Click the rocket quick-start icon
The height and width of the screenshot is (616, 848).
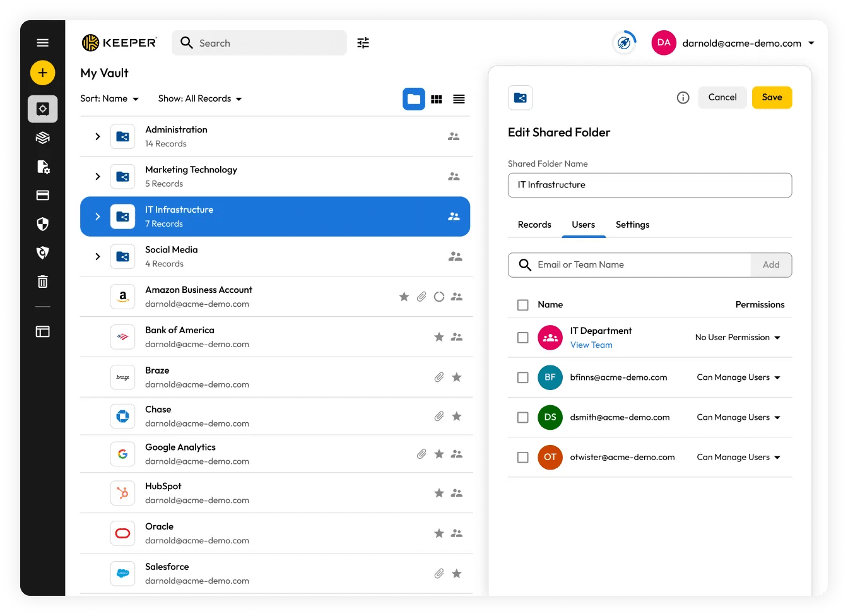[x=624, y=43]
